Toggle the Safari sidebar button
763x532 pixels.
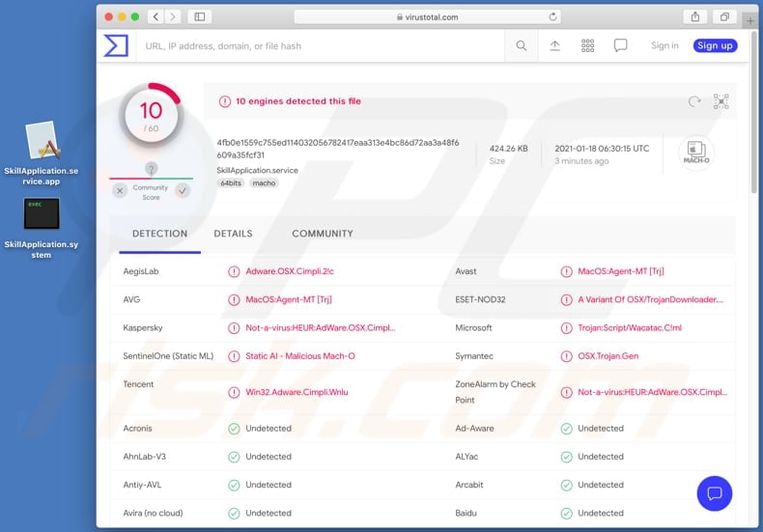click(199, 16)
